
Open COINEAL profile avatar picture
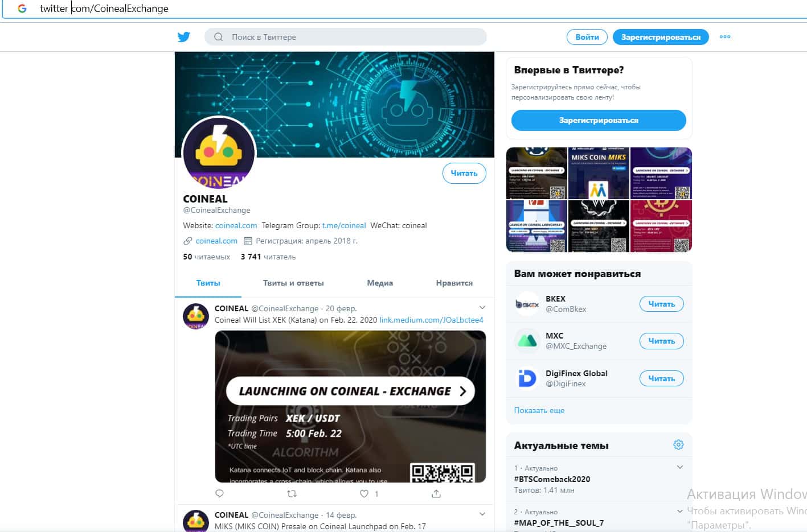(x=219, y=152)
